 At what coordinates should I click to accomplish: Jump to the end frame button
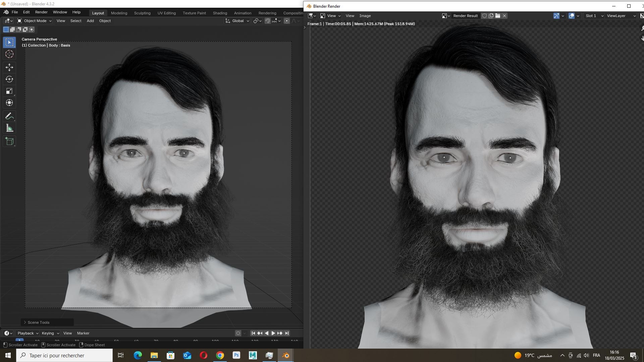coord(287,333)
